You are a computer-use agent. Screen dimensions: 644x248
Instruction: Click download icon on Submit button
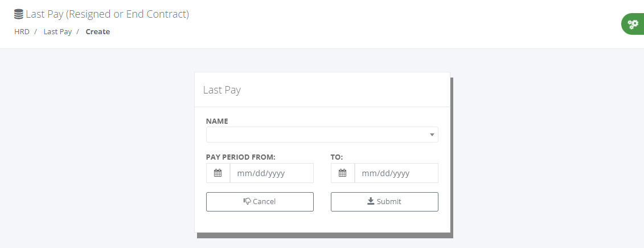click(x=371, y=201)
